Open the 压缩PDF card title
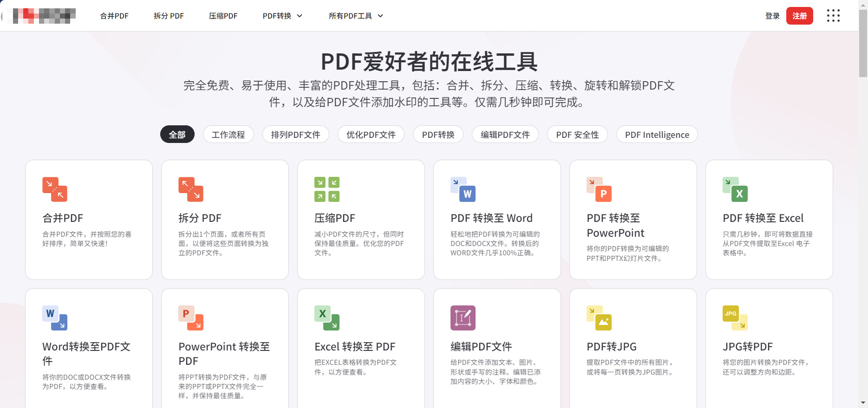Viewport: 868px width, 408px height. (335, 218)
